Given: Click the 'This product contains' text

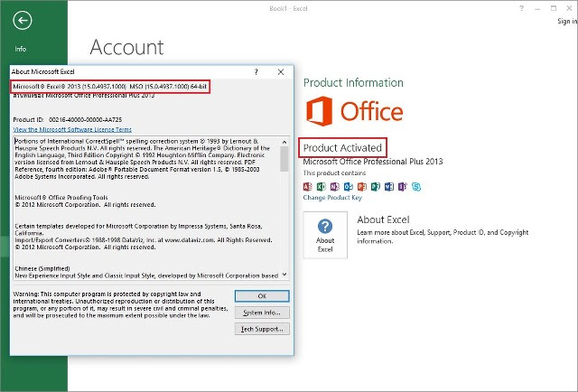Looking at the screenshot, I should click(334, 173).
